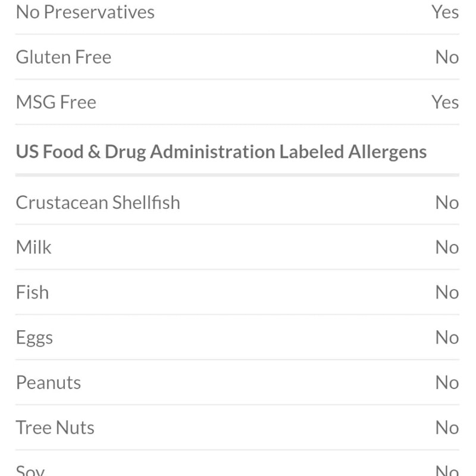This screenshot has width=476, height=476.
Task: Click the No value beside Fish
Action: coord(447,293)
